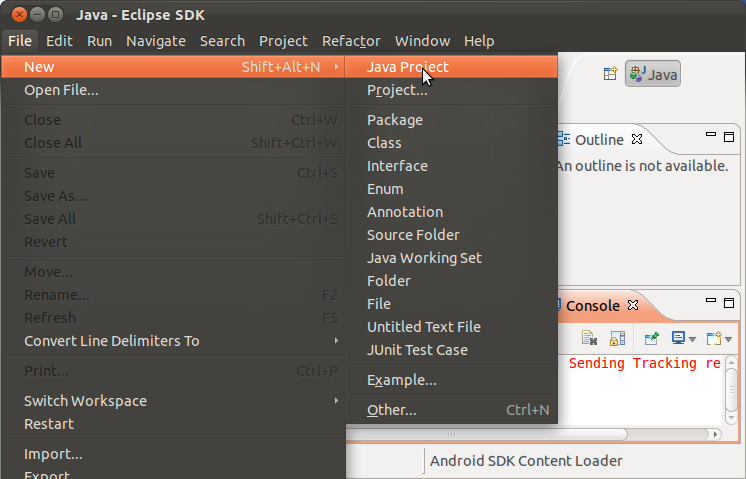Create a new Package
The width and height of the screenshot is (746, 479).
[451, 120]
